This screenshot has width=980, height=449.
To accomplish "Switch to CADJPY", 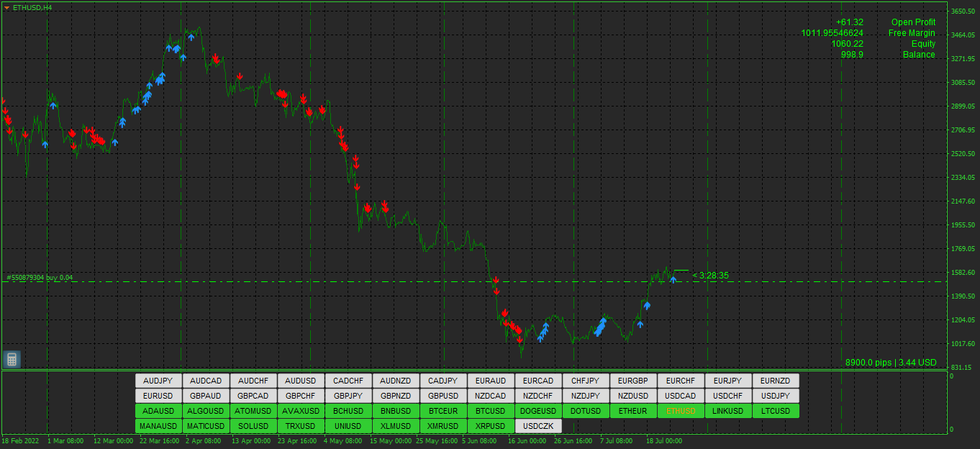I will tap(443, 381).
